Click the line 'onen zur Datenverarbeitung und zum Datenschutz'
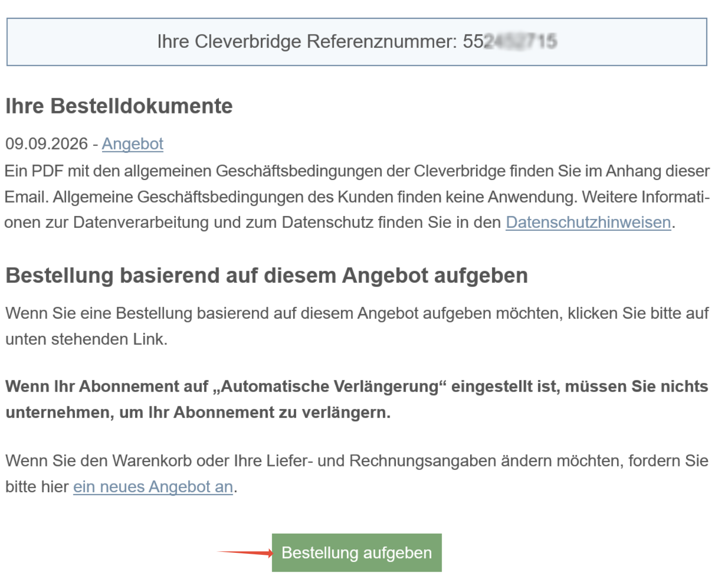 340,222
